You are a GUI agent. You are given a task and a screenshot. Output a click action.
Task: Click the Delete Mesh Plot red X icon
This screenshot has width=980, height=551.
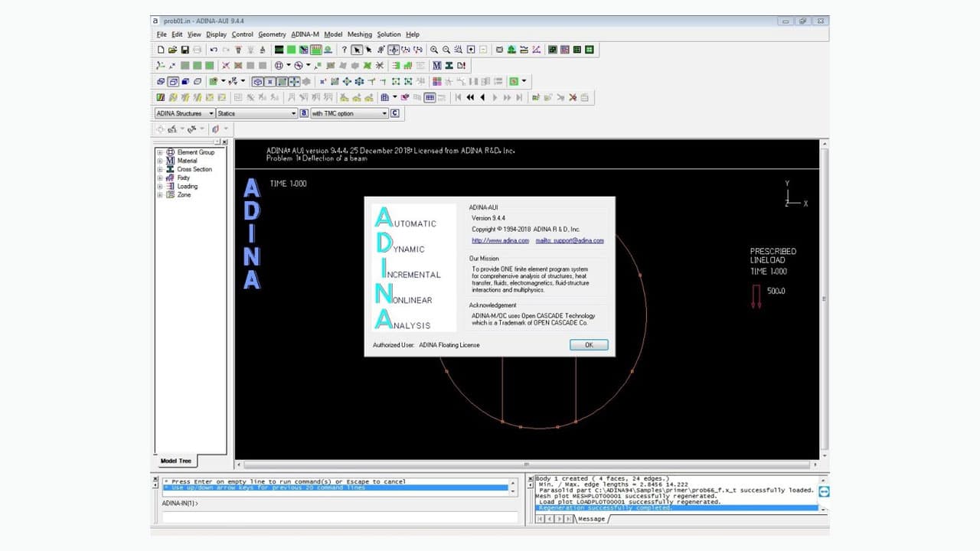coord(571,97)
